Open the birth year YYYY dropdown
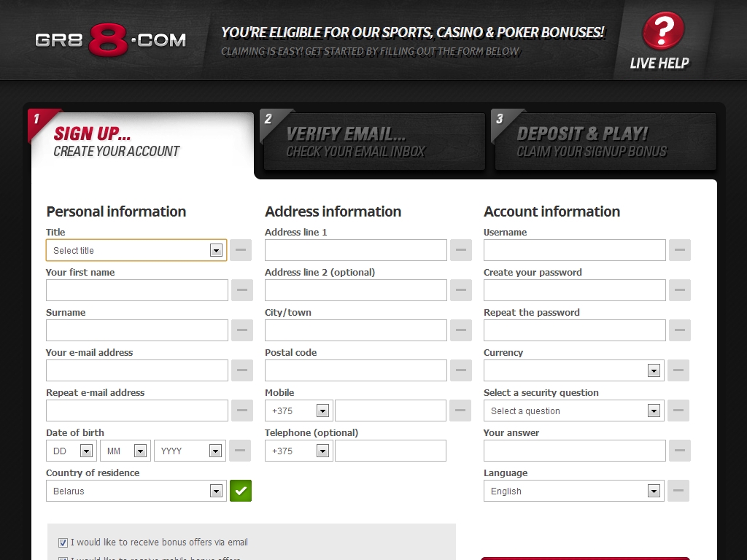The height and width of the screenshot is (560, 747). point(188,451)
